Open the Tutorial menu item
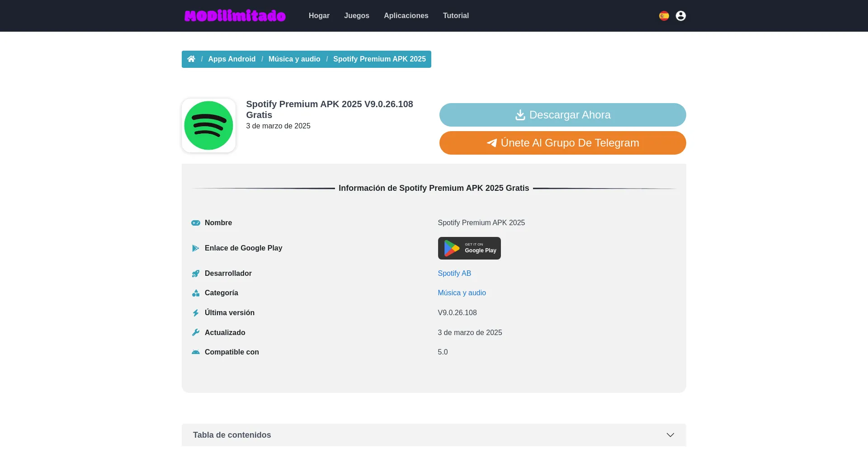The height and width of the screenshot is (449, 868). tap(456, 15)
